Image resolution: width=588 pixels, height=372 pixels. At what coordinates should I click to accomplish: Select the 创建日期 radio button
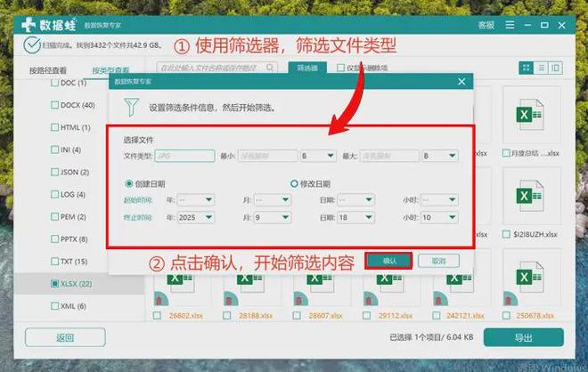pyautogui.click(x=128, y=183)
